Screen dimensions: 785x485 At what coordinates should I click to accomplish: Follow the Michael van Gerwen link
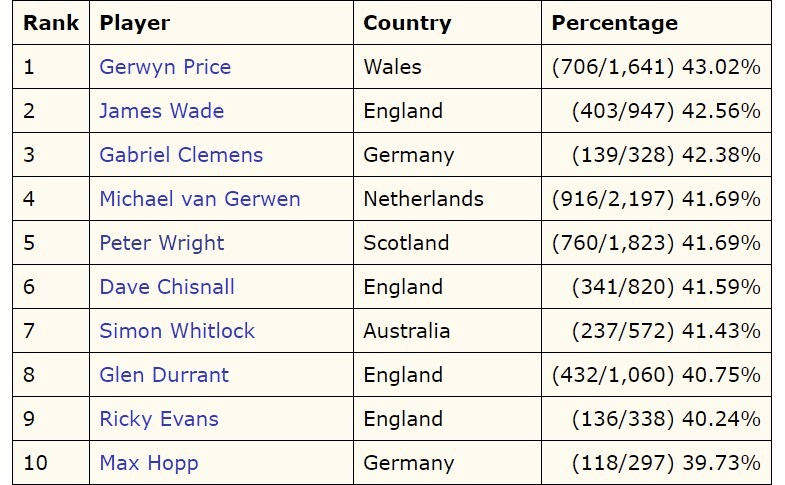point(199,199)
